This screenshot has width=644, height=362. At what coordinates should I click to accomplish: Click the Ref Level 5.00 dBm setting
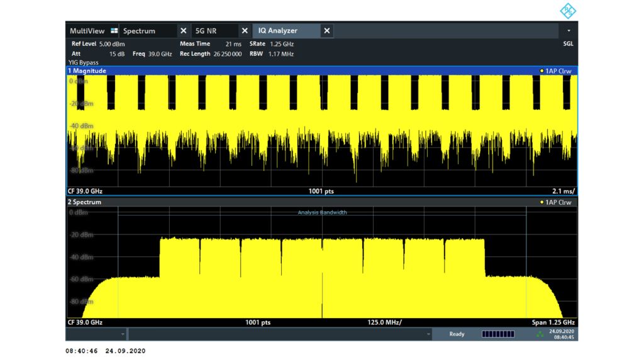[x=98, y=44]
